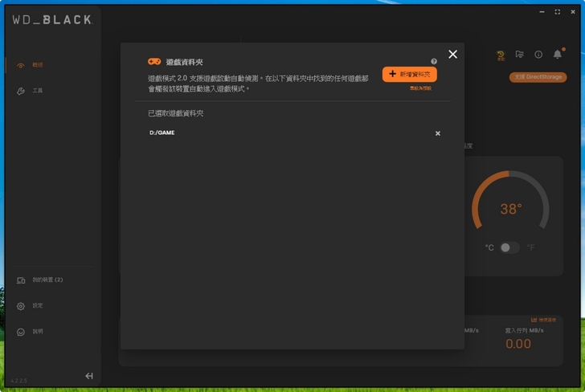The width and height of the screenshot is (585, 392).
Task: Select 工具 in the left sidebar
Action: pos(37,91)
